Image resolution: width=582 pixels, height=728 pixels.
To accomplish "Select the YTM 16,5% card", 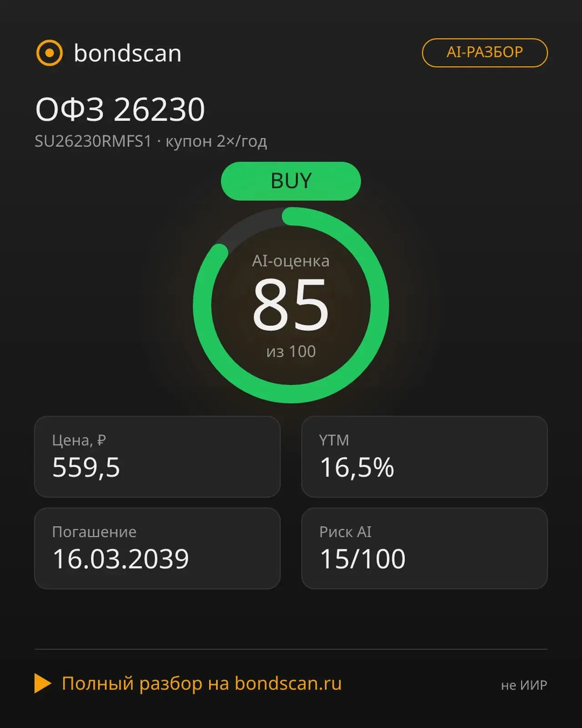I will 424,457.
